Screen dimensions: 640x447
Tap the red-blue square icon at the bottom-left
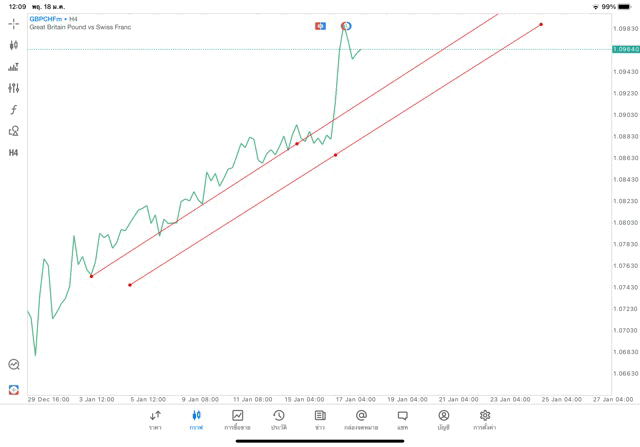tap(14, 389)
